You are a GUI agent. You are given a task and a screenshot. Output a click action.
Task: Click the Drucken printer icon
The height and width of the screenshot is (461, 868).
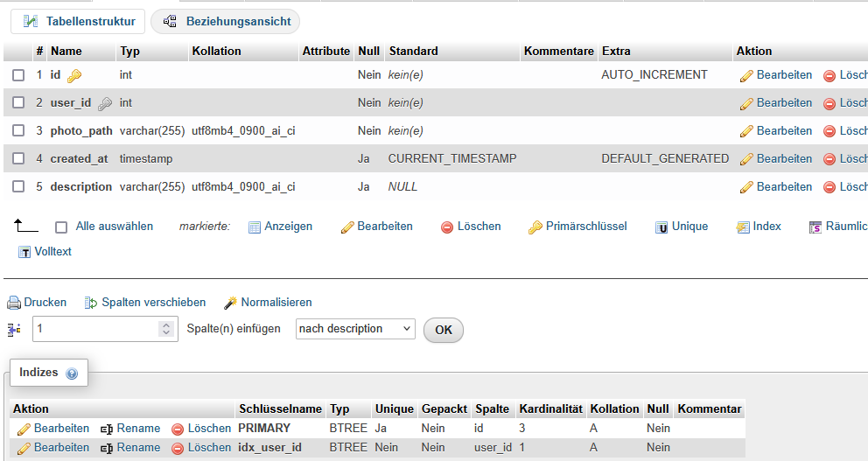[14, 303]
